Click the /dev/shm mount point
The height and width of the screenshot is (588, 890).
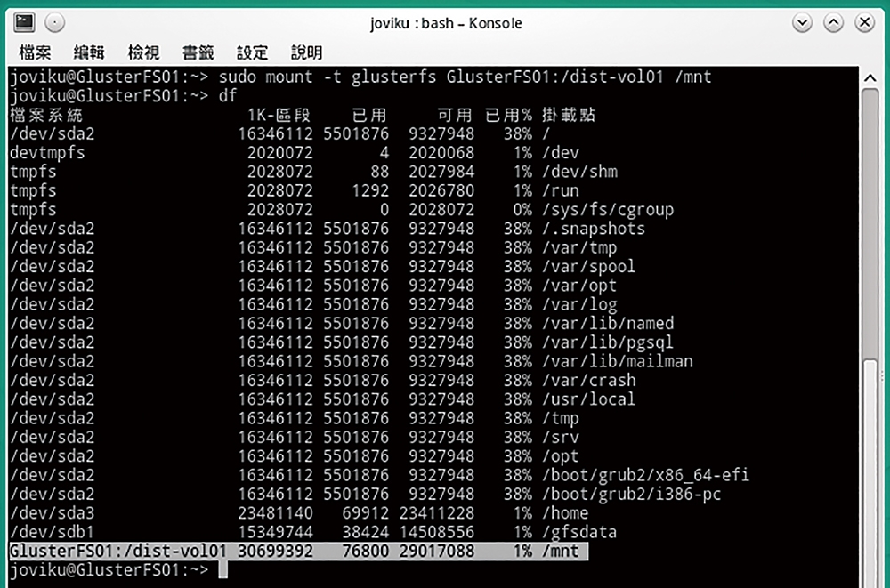pyautogui.click(x=579, y=172)
